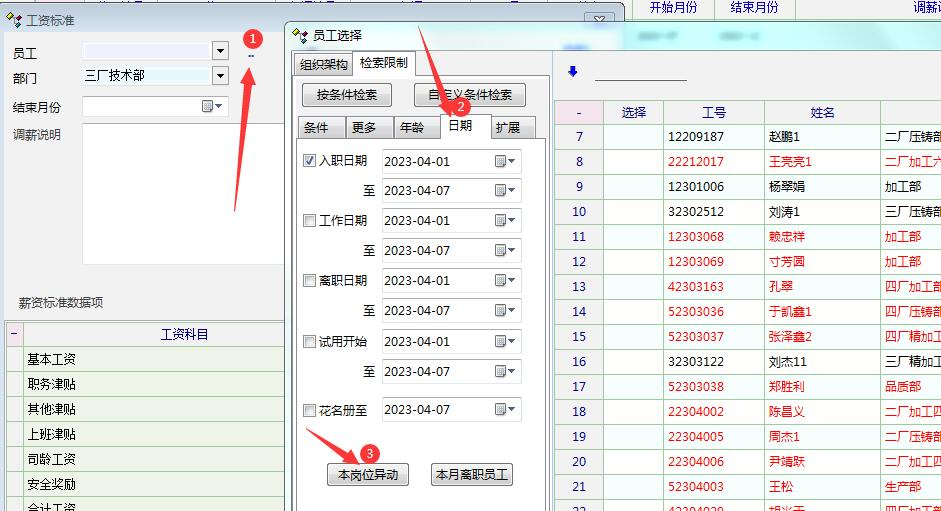The width and height of the screenshot is (941, 511).
Task: Select the 年龄 filter tab
Action: (411, 128)
